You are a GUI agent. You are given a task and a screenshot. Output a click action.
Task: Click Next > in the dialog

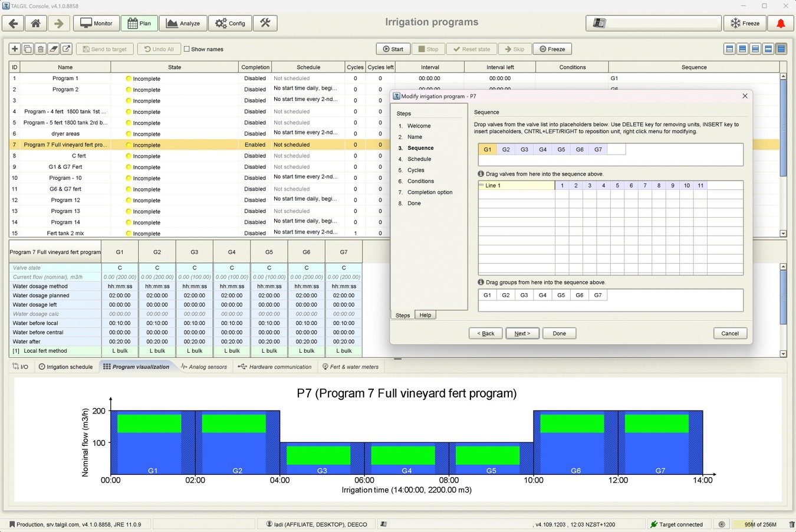(x=522, y=333)
